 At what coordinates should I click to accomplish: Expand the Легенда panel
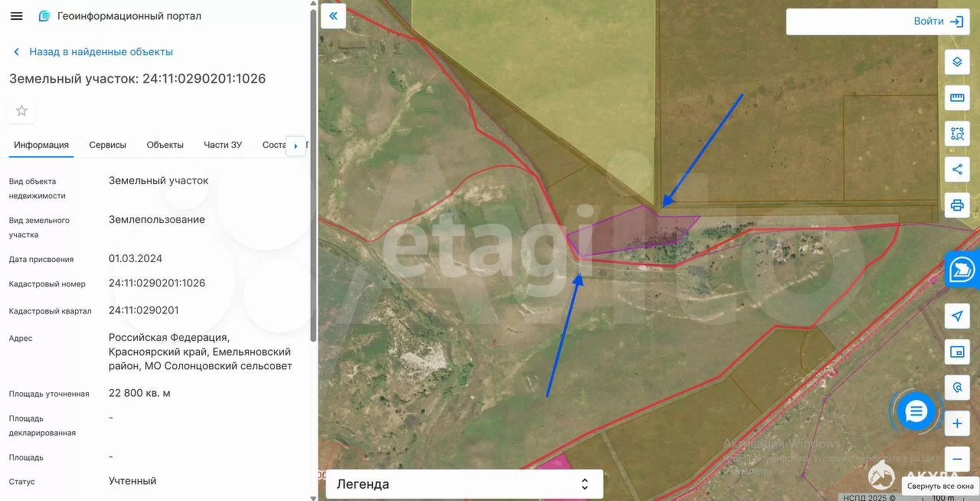tap(464, 484)
